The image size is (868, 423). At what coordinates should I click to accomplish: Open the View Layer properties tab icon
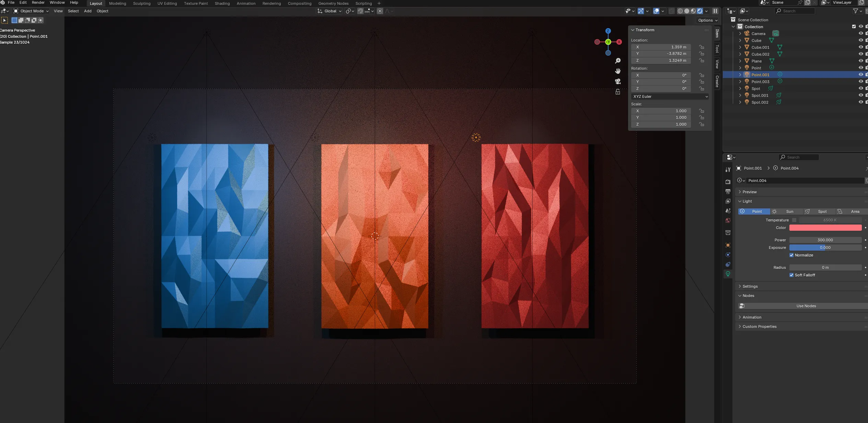point(728,201)
